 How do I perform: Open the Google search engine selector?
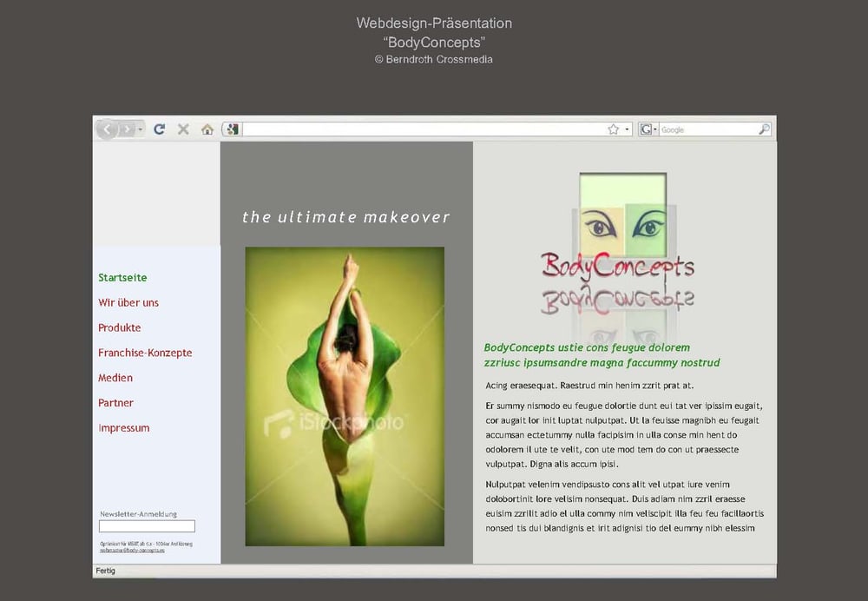click(x=648, y=129)
